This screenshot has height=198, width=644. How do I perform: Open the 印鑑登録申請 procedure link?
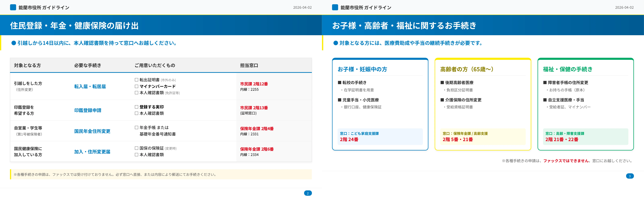[88, 110]
